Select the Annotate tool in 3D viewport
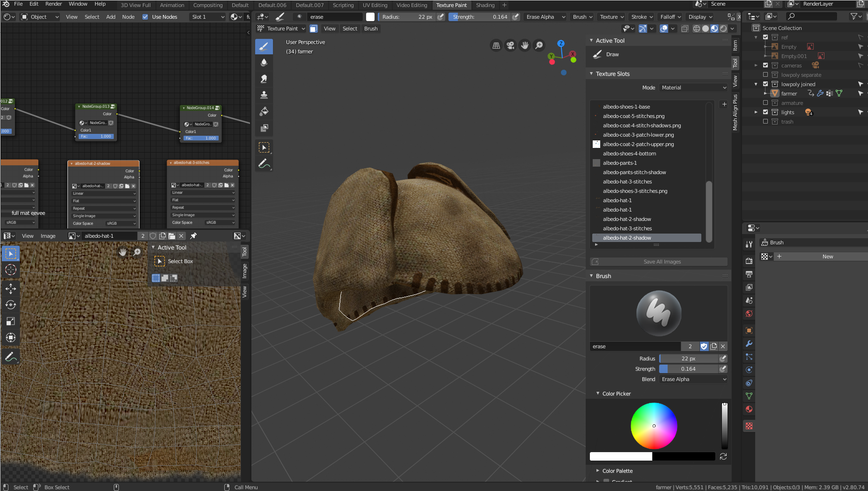Image resolution: width=868 pixels, height=491 pixels. pyautogui.click(x=264, y=164)
